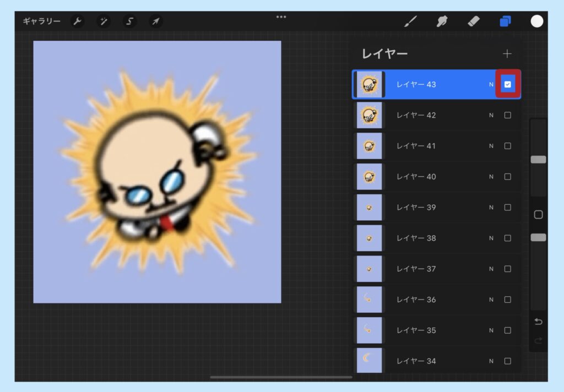Show レイヤー 36 via its checkbox
Screen dimensions: 564x392
tap(507, 300)
